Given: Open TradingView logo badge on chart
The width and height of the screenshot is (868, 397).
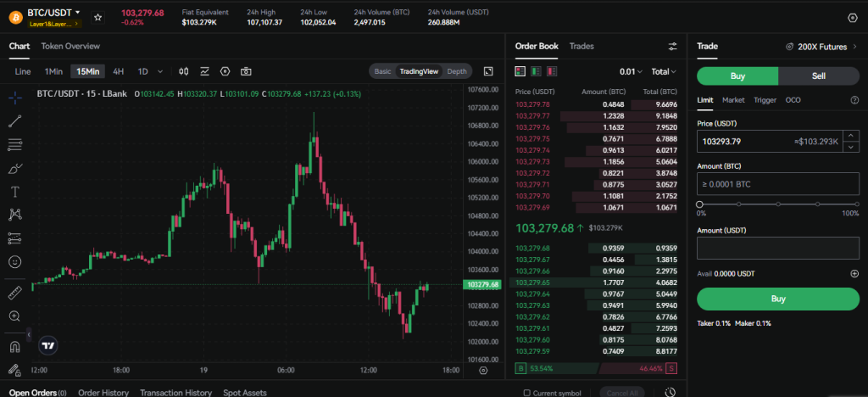Looking at the screenshot, I should coord(48,345).
